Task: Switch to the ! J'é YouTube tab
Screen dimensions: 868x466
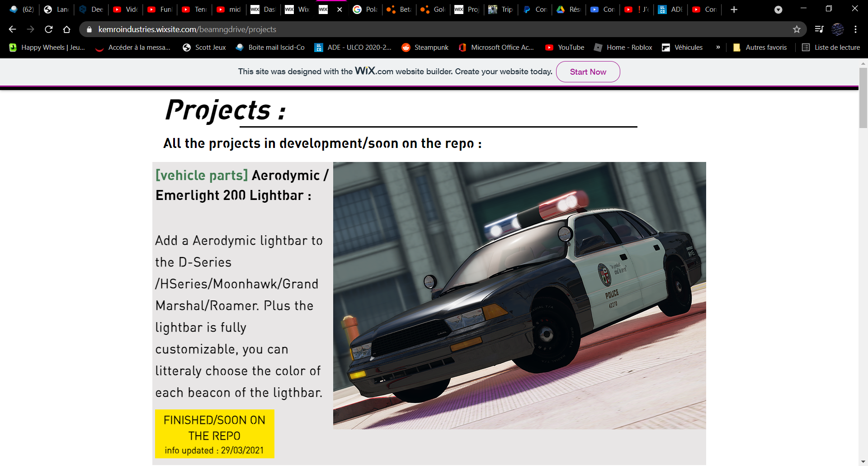Action: (637, 10)
